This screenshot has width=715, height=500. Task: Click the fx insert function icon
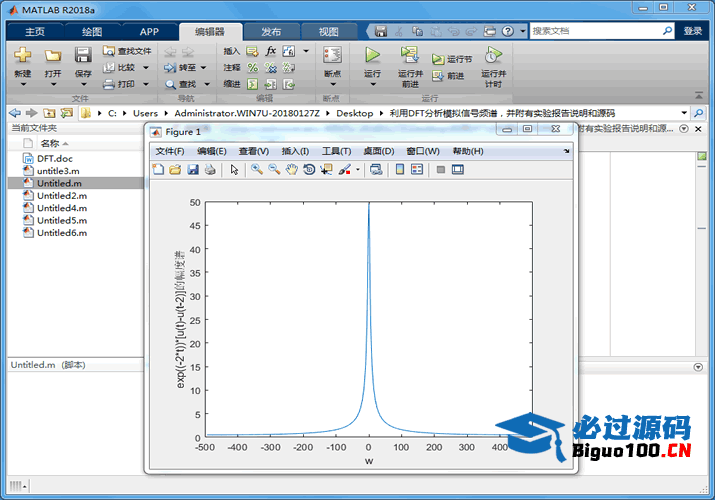pos(271,51)
